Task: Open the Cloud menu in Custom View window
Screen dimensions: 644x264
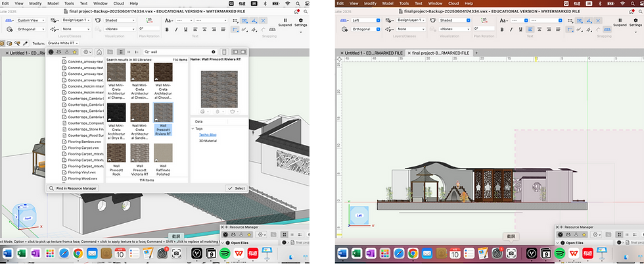Action: coord(118,3)
